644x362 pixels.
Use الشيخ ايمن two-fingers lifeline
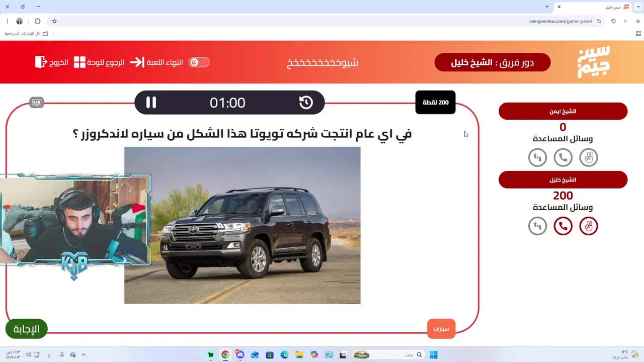point(588,158)
